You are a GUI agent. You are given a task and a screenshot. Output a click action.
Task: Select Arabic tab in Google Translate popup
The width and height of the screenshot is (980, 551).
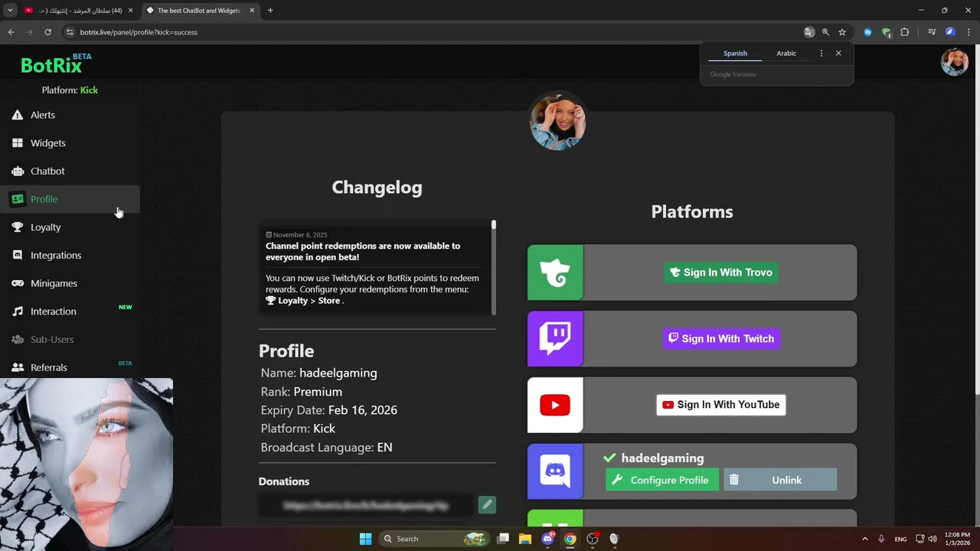786,54
